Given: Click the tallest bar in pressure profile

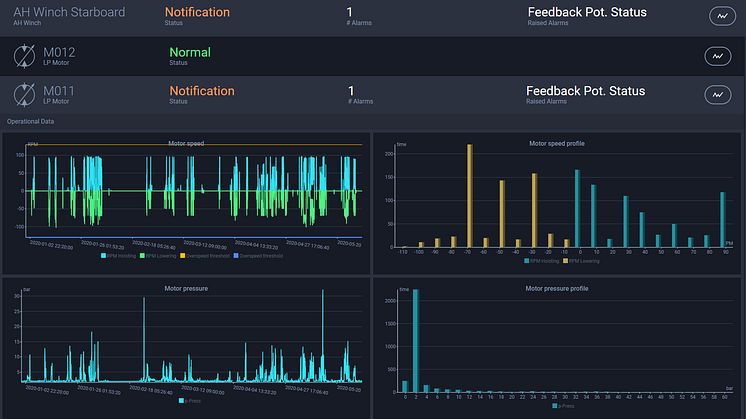Looking at the screenshot, I should pyautogui.click(x=416, y=341).
